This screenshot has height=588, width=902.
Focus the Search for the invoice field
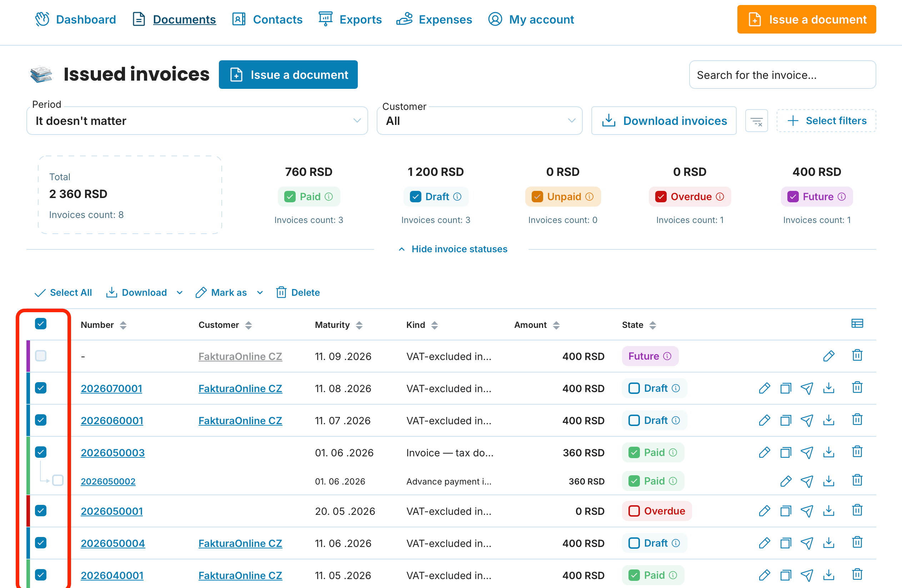(782, 75)
